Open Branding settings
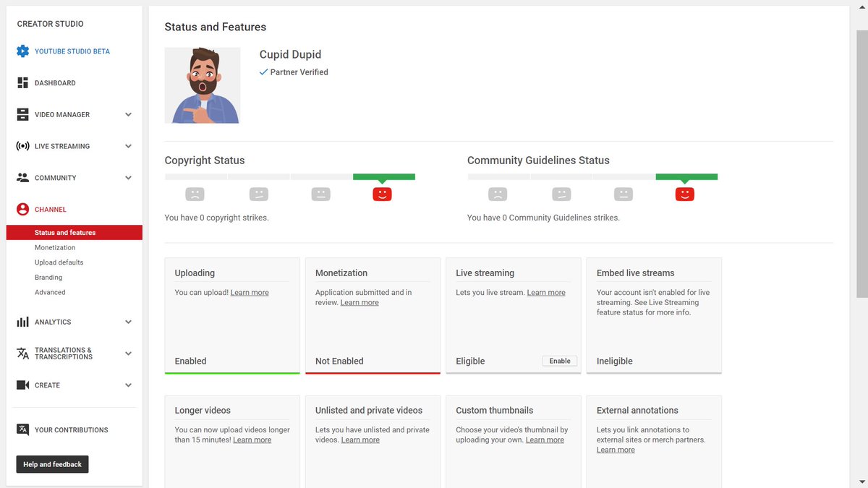The width and height of the screenshot is (868, 488). pyautogui.click(x=48, y=278)
